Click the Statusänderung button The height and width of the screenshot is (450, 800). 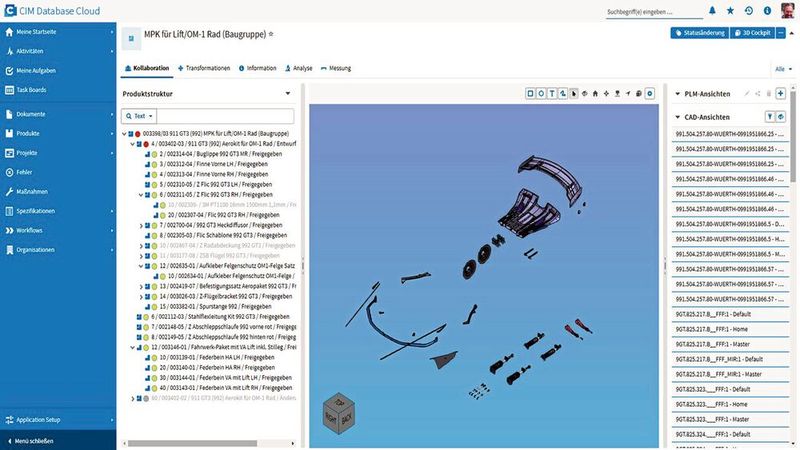[699, 33]
